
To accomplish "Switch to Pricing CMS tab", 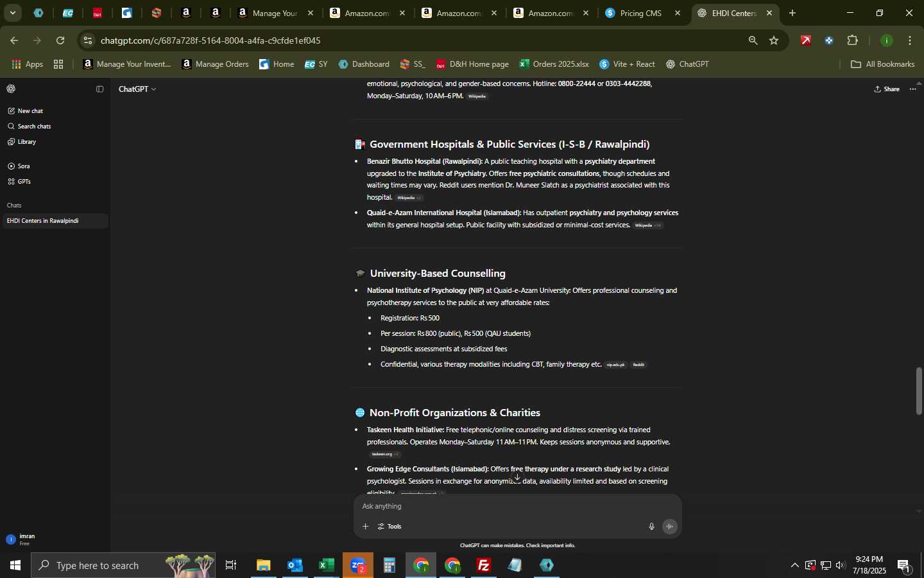I will (x=642, y=13).
